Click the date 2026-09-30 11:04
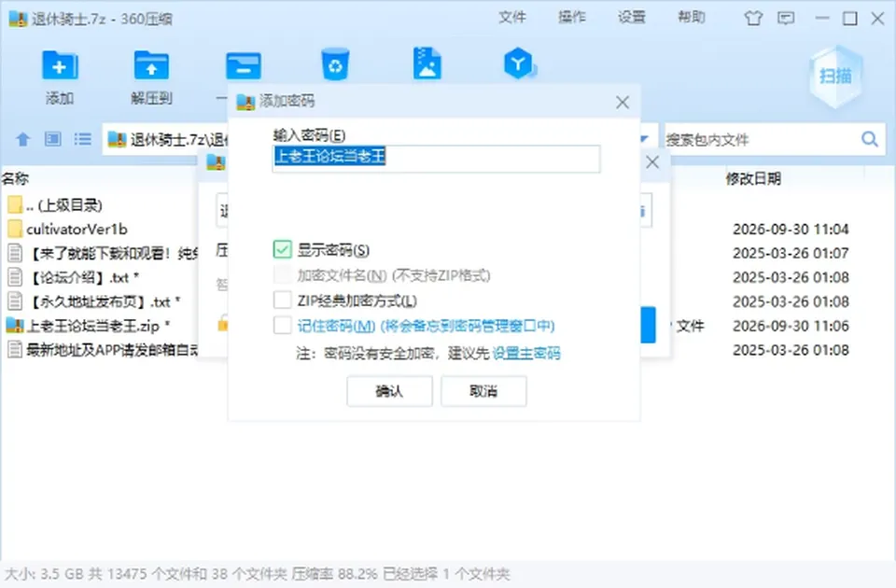The height and width of the screenshot is (588, 896). click(x=791, y=230)
